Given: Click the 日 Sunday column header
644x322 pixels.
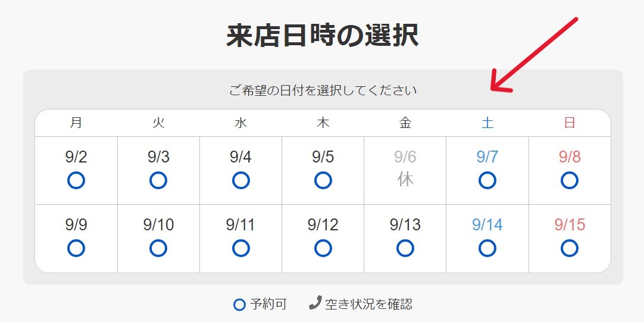Looking at the screenshot, I should pos(570,123).
